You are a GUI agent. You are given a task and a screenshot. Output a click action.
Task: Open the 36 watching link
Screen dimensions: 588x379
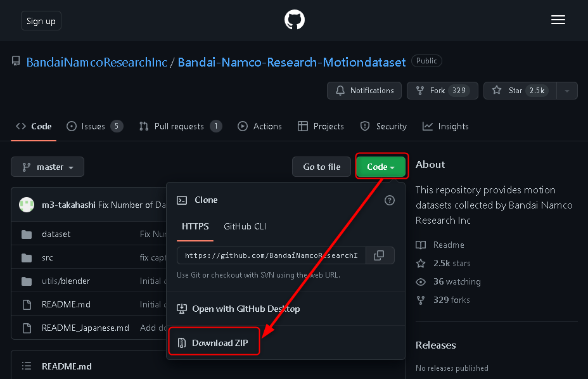click(x=449, y=282)
